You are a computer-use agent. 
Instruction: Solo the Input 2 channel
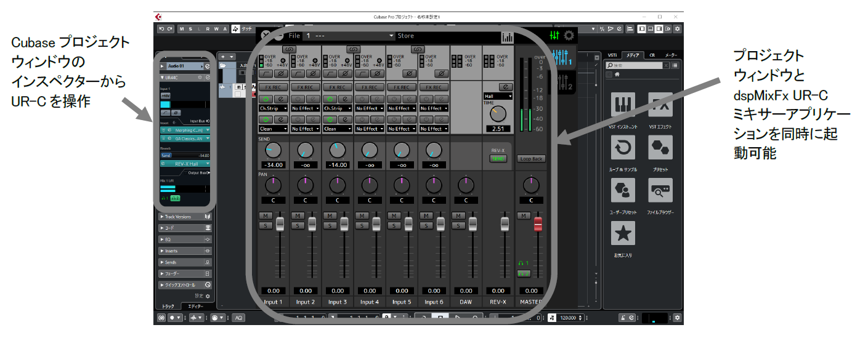coord(296,225)
